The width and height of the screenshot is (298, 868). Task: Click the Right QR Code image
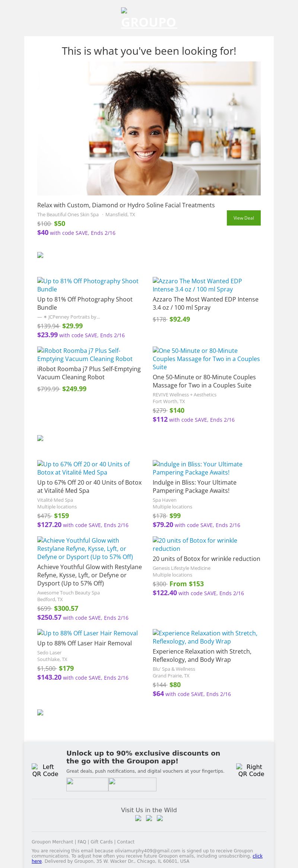tap(251, 770)
